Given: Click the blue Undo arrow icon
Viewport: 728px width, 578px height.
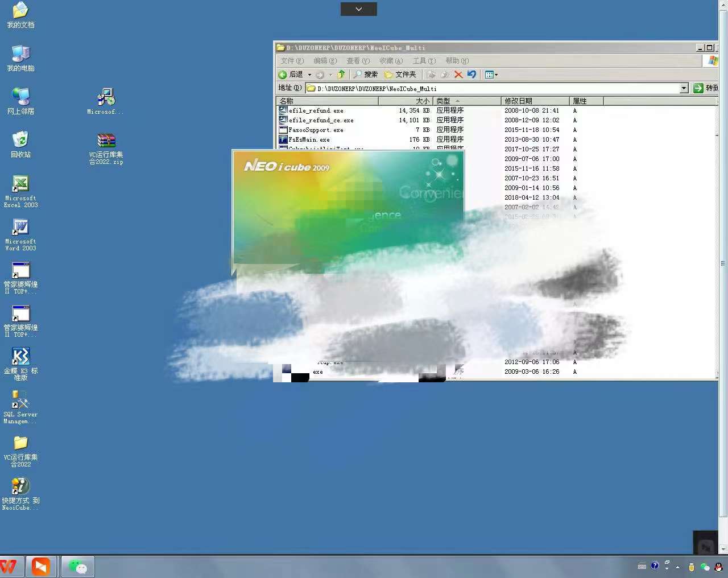Looking at the screenshot, I should [471, 75].
